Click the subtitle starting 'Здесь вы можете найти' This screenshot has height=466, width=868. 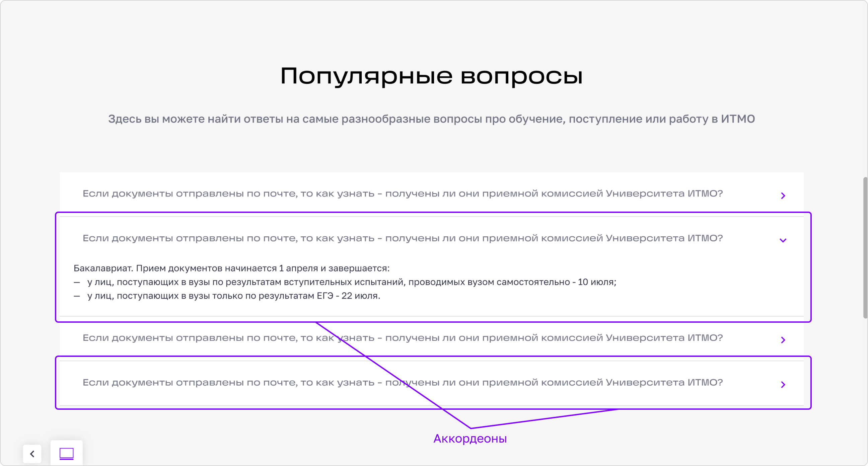pos(431,119)
